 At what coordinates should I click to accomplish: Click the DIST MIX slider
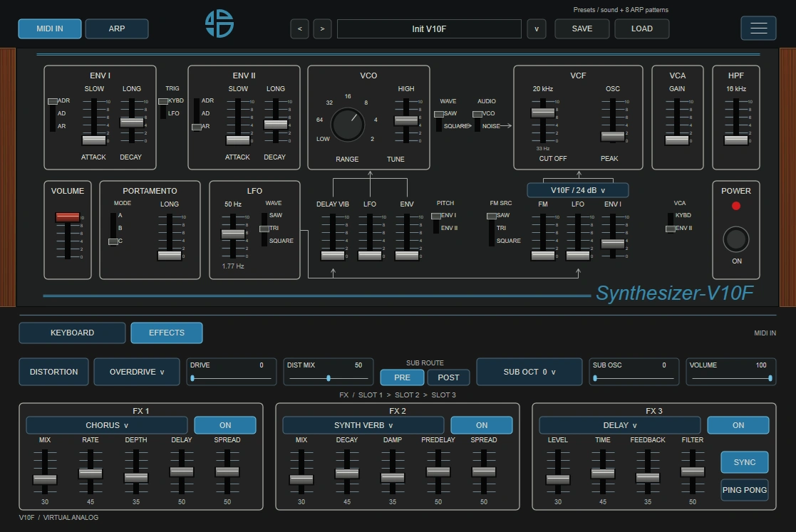point(329,378)
